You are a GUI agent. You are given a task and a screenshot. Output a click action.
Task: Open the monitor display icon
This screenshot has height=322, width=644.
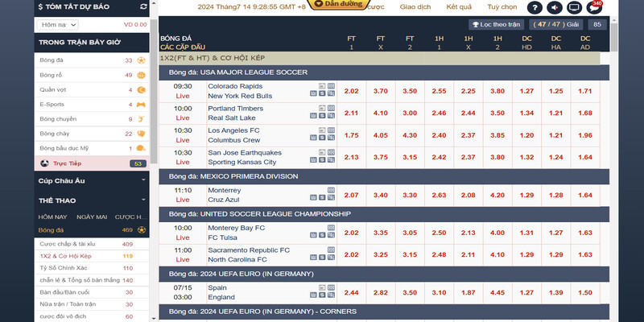coord(574,7)
